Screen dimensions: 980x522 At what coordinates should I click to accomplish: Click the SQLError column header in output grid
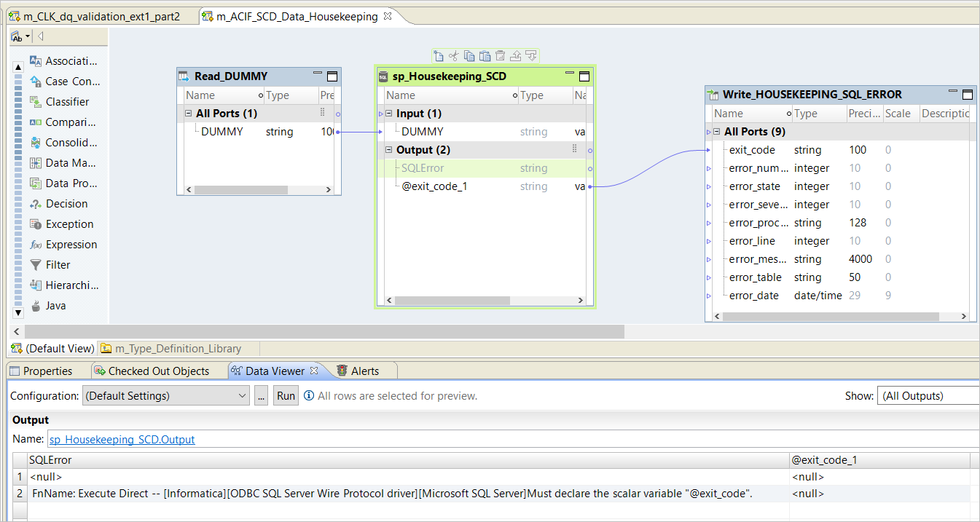(x=408, y=460)
